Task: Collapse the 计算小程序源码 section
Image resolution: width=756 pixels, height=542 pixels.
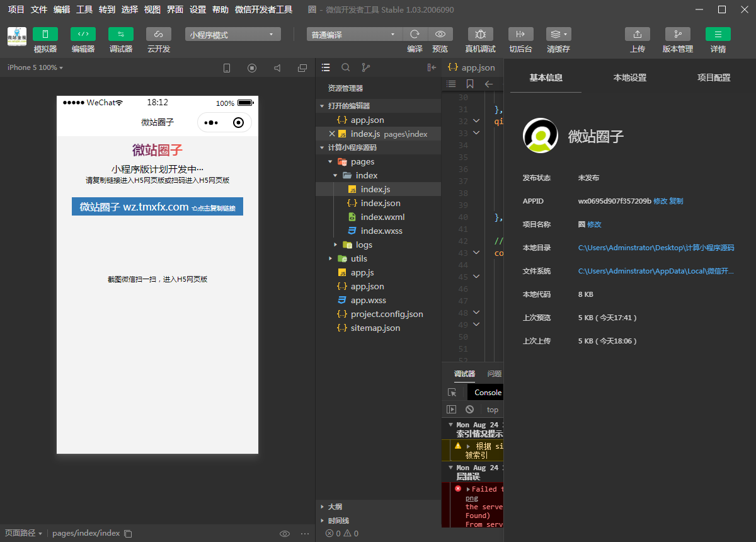Action: (x=378, y=147)
